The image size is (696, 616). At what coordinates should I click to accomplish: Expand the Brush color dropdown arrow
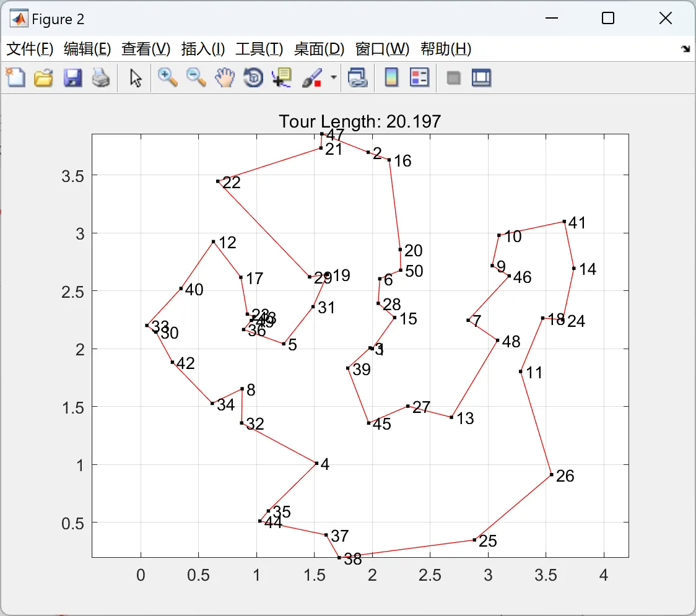point(333,77)
